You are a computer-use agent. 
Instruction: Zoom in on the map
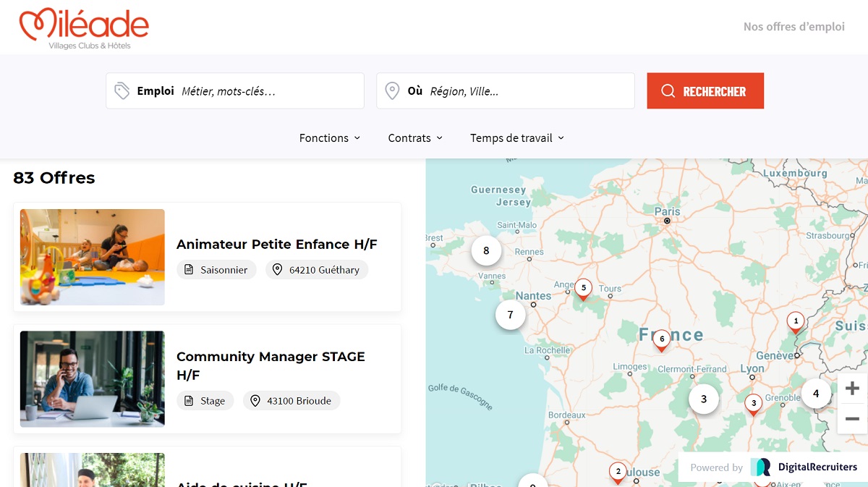click(x=851, y=389)
